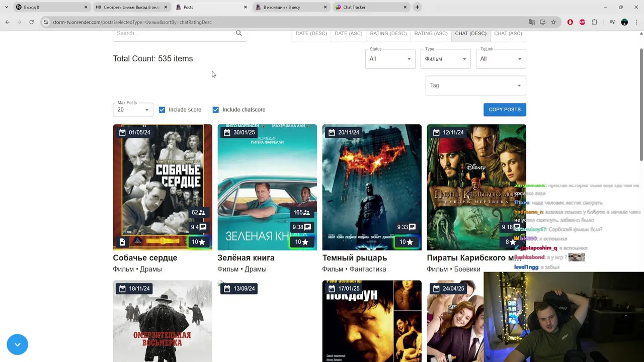The width and height of the screenshot is (644, 362).
Task: Open the TgLink dropdown
Action: tap(501, 59)
